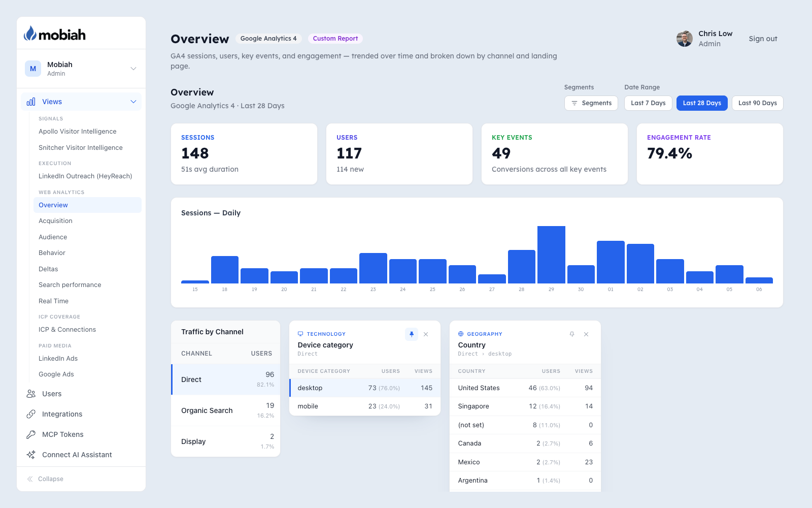The image size is (812, 508).
Task: Click the Custom Report badge
Action: [335, 39]
